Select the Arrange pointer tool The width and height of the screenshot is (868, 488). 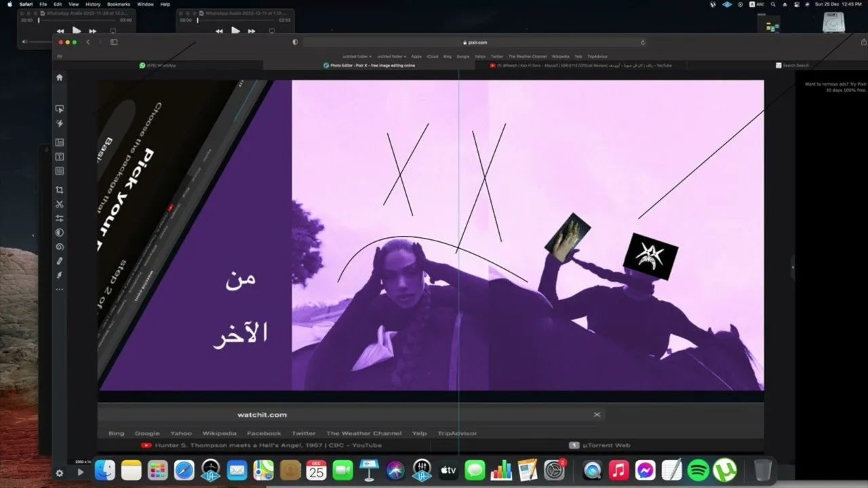point(60,109)
